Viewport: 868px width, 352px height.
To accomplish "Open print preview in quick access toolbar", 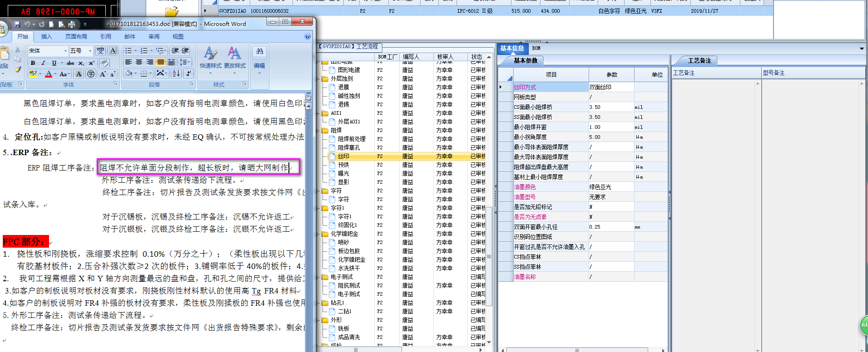I will pos(61,24).
